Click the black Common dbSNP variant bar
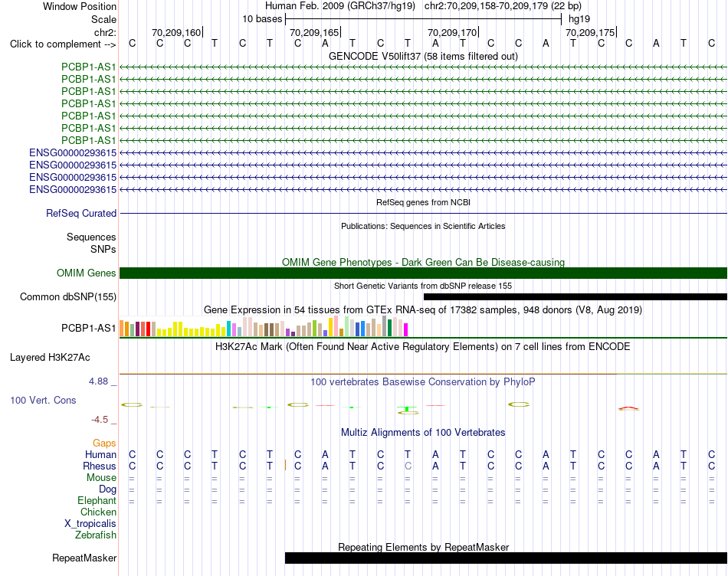 tap(576, 296)
